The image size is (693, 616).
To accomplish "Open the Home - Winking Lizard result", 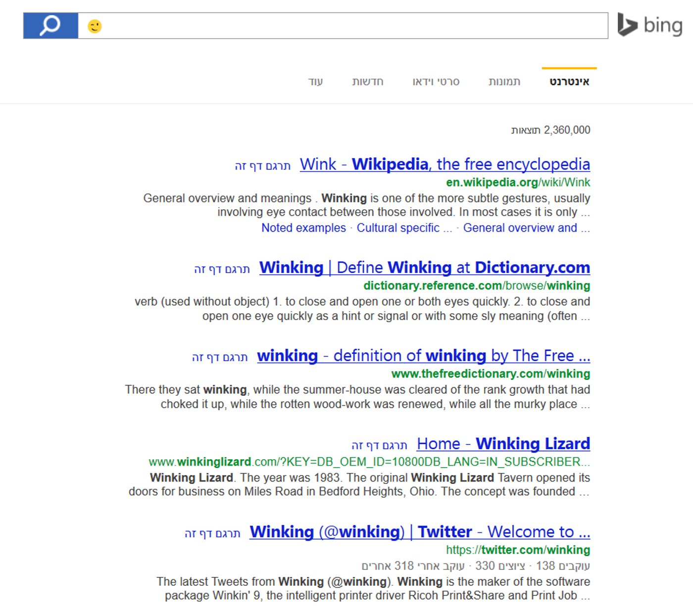I will (x=503, y=444).
